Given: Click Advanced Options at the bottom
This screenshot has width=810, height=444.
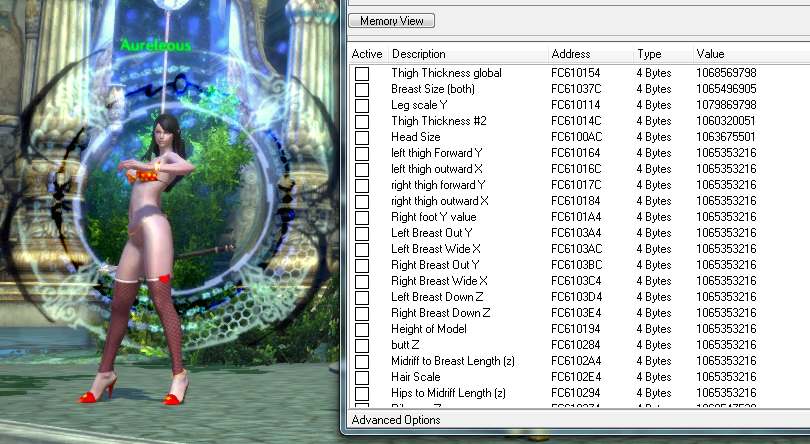Looking at the screenshot, I should click(x=396, y=420).
